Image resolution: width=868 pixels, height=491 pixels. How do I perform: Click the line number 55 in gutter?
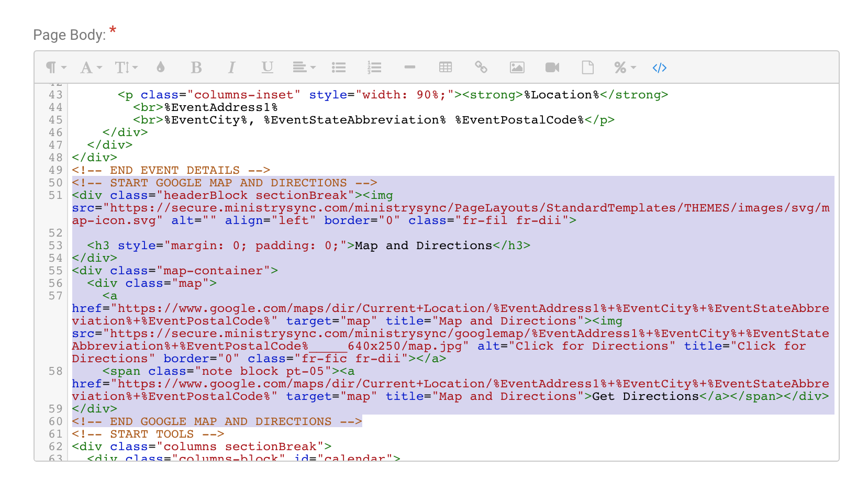55,271
